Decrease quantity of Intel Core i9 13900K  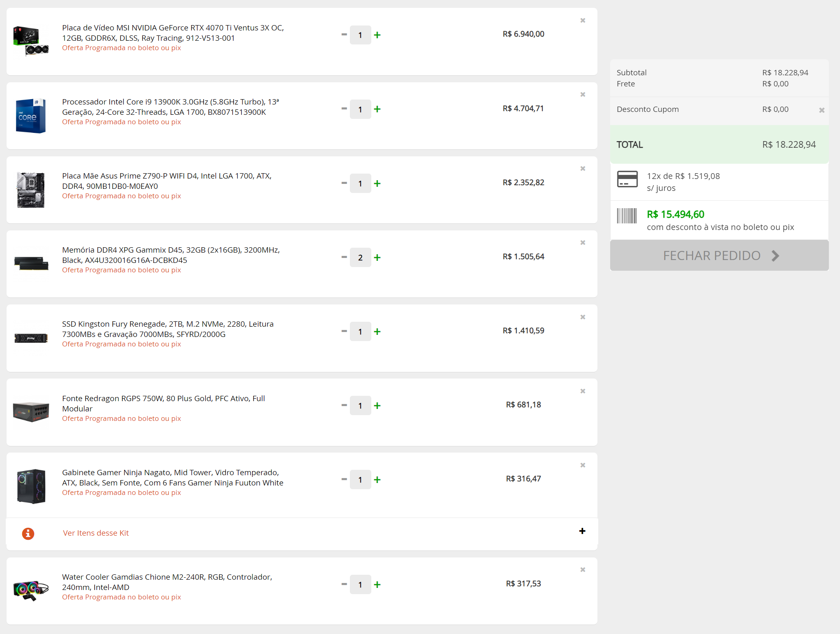tap(344, 109)
